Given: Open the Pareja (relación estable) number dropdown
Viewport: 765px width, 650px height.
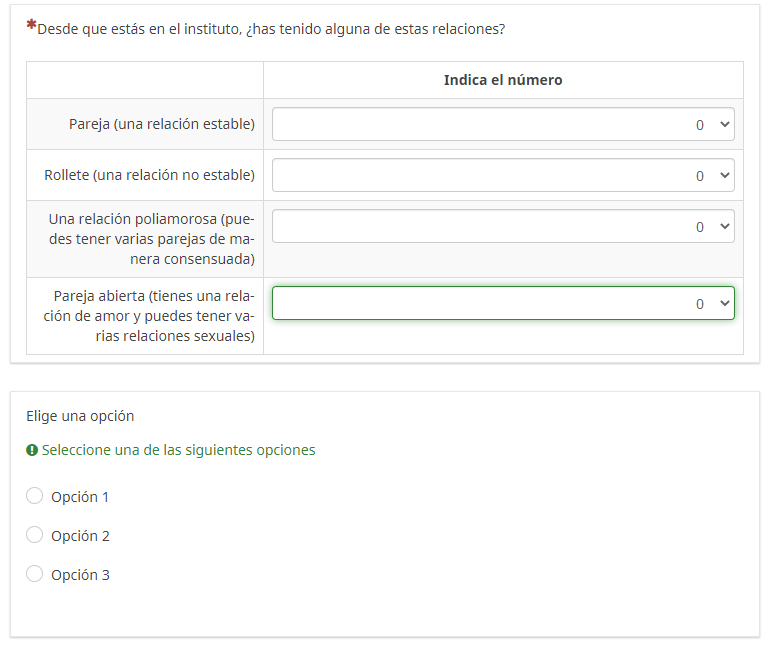Looking at the screenshot, I should [x=503, y=124].
